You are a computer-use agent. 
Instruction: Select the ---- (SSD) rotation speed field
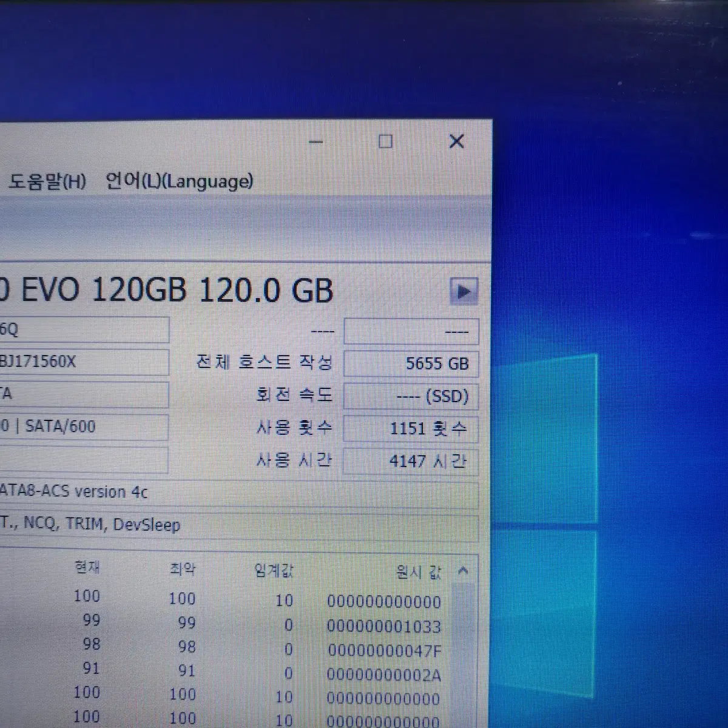tap(411, 396)
